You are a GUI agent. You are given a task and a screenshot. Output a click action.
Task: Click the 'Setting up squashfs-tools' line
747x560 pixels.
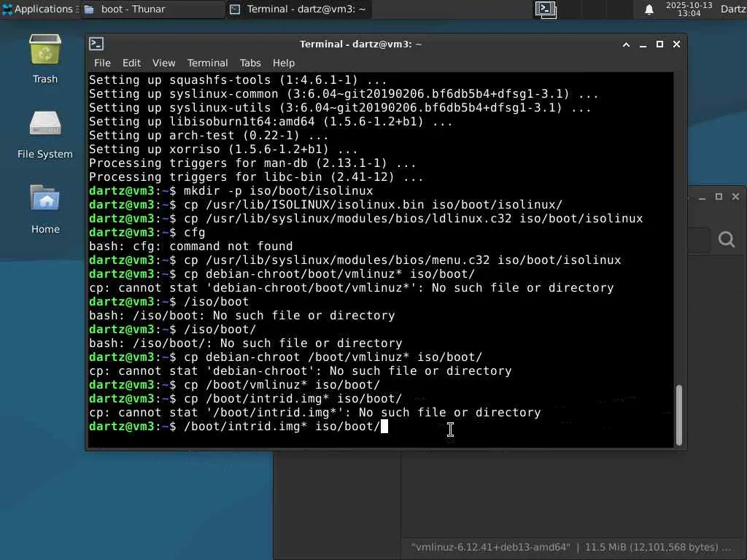238,80
